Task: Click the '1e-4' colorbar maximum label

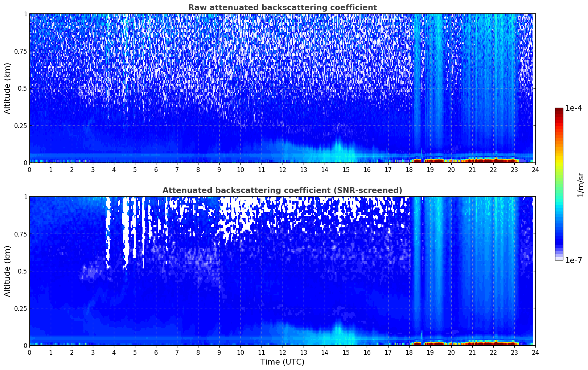Action: (573, 108)
